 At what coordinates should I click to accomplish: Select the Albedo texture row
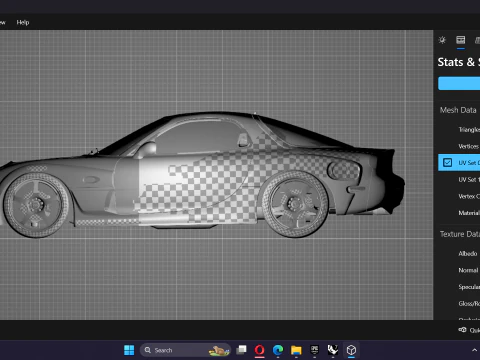pos(459,253)
